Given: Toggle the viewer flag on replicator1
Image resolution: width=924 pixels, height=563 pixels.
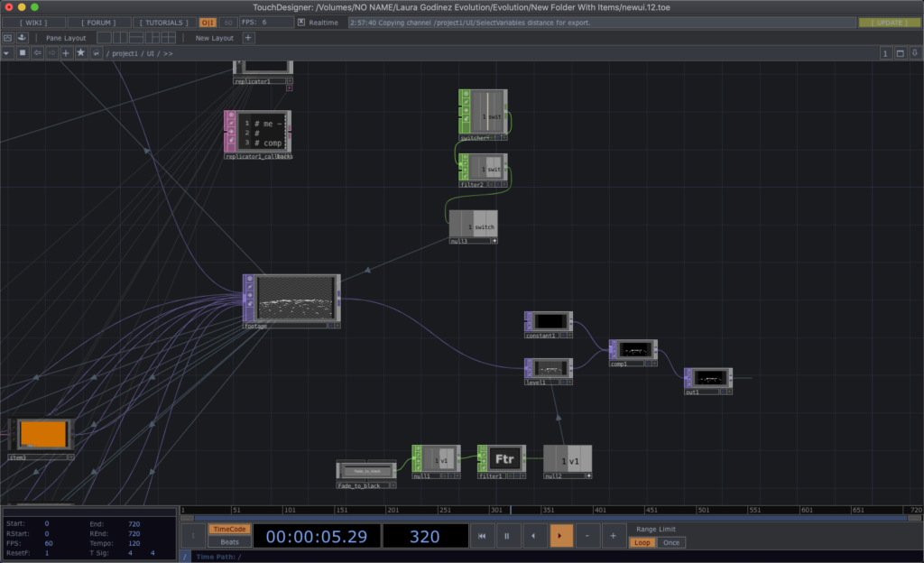Looking at the screenshot, I should click(290, 80).
